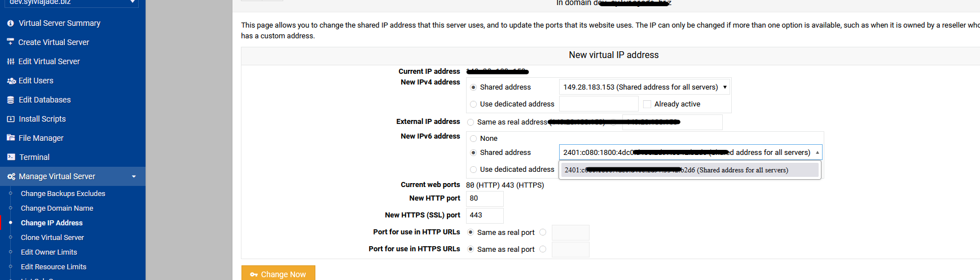Open Clone Virtual Server menu item
Viewport: 980px width, 280px height.
52,238
